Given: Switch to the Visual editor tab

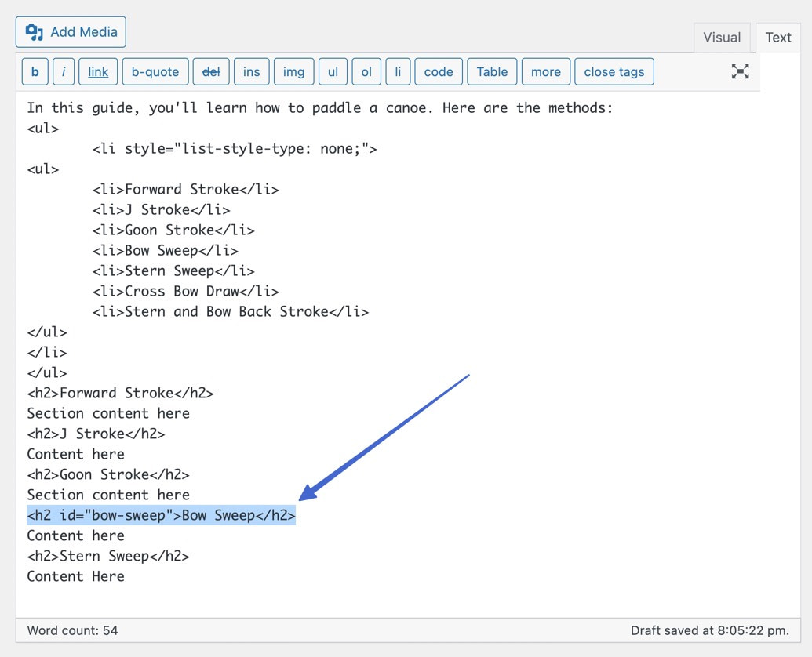Looking at the screenshot, I should tap(721, 37).
